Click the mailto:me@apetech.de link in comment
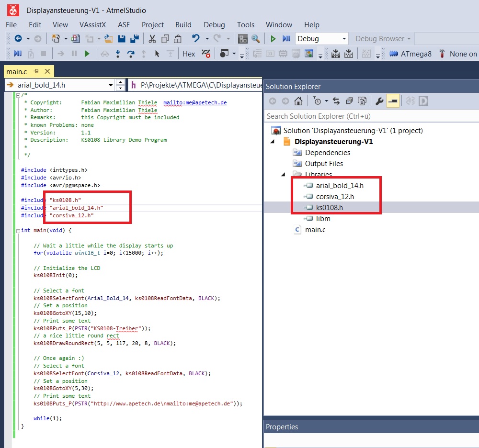The height and width of the screenshot is (448, 479). click(195, 102)
